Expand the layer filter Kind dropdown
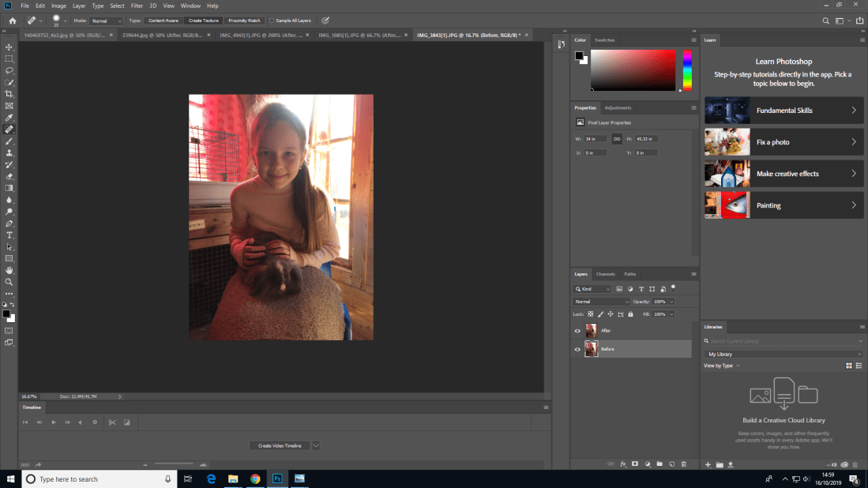 click(x=608, y=289)
